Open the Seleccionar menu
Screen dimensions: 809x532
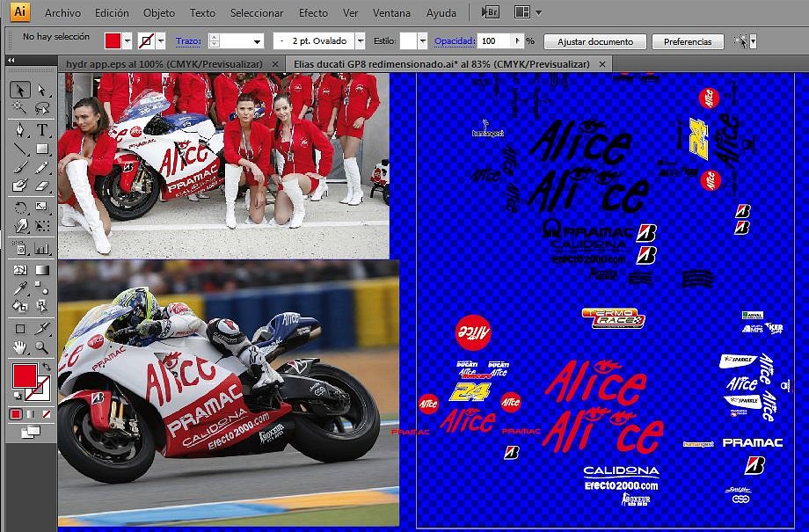(x=257, y=13)
